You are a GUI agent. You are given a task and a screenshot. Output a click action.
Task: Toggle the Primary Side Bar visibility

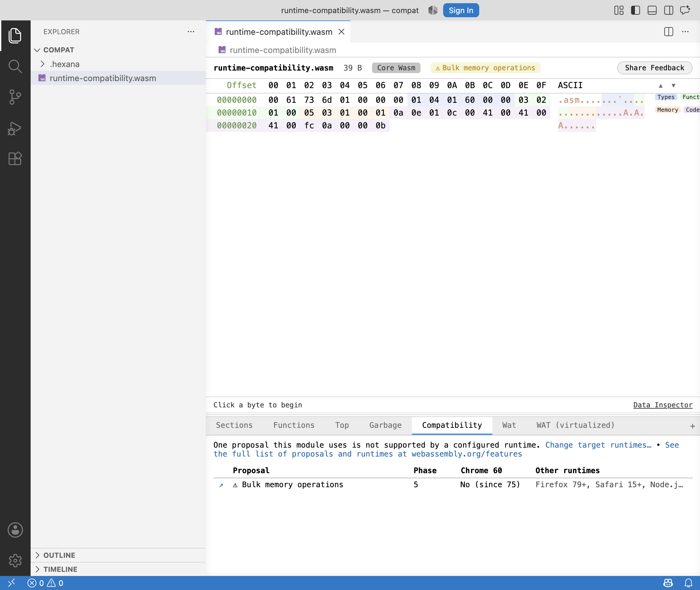[x=636, y=10]
